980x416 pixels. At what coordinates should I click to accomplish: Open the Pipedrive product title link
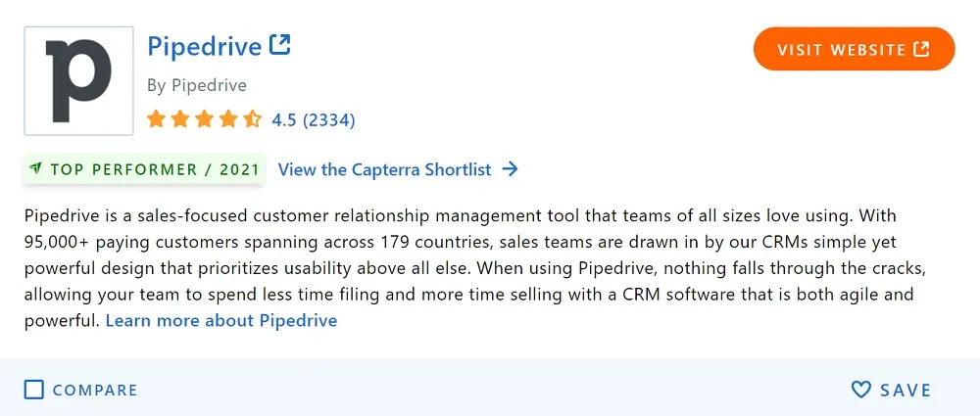[x=205, y=46]
